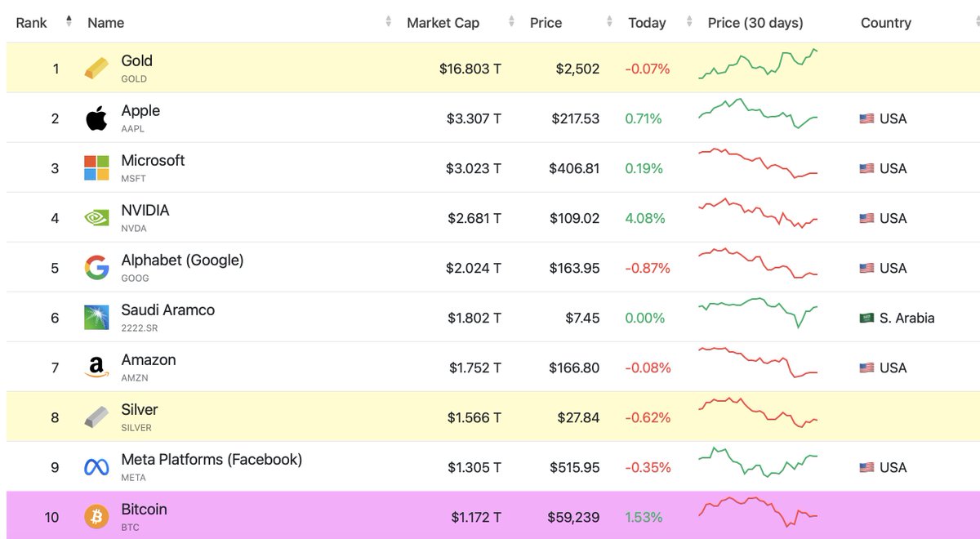This screenshot has height=539, width=980.
Task: Click the Gold bar icon
Action: [96, 69]
